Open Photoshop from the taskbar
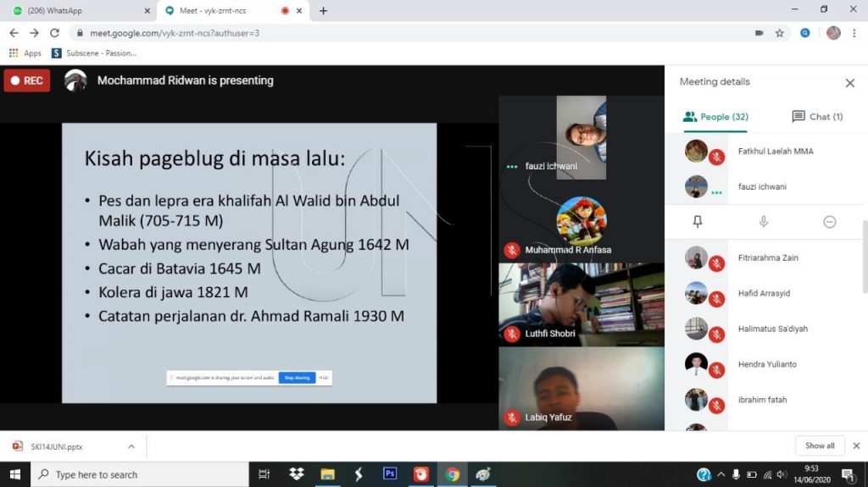Viewport: 868px width, 487px height. 390,473
